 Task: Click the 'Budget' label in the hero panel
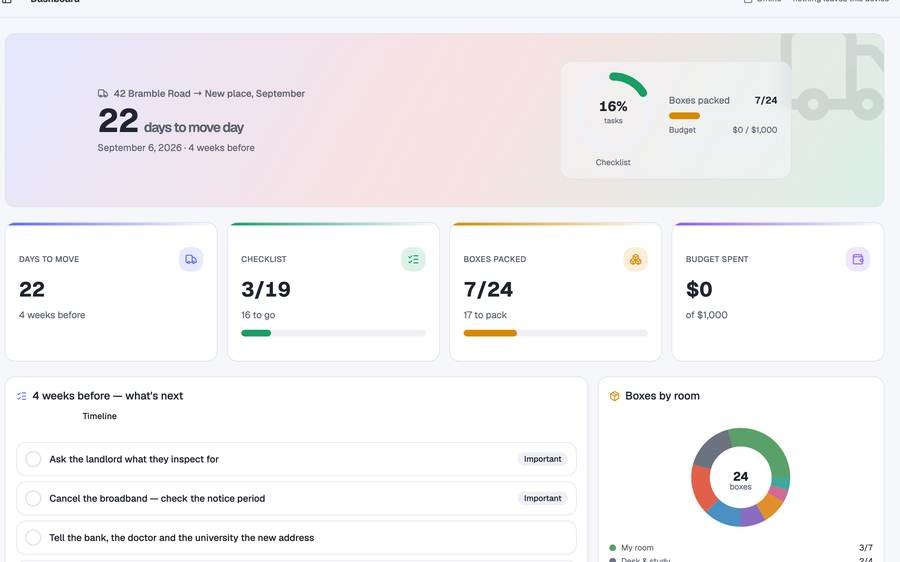682,130
